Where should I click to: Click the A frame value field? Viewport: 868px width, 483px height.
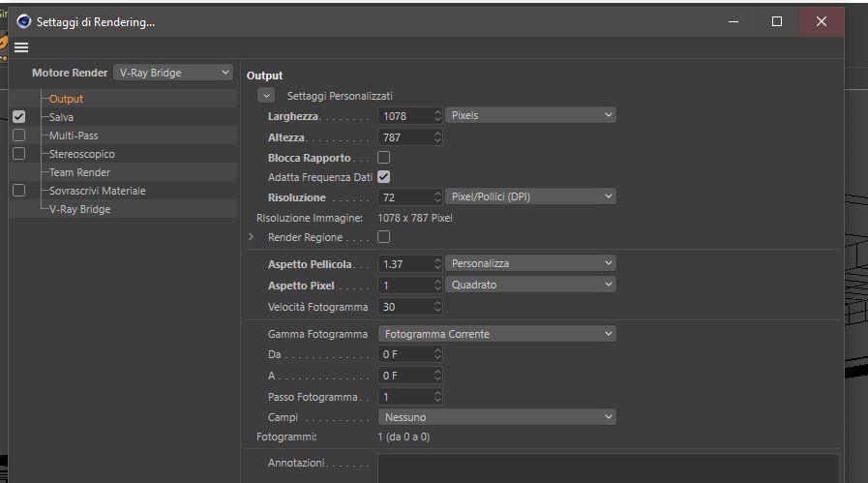pos(405,376)
